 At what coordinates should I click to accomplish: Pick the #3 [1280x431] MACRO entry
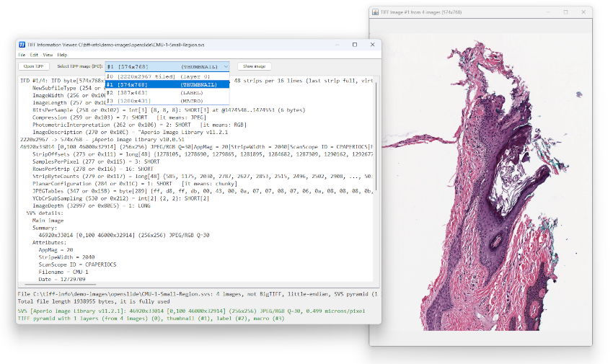click(x=167, y=100)
